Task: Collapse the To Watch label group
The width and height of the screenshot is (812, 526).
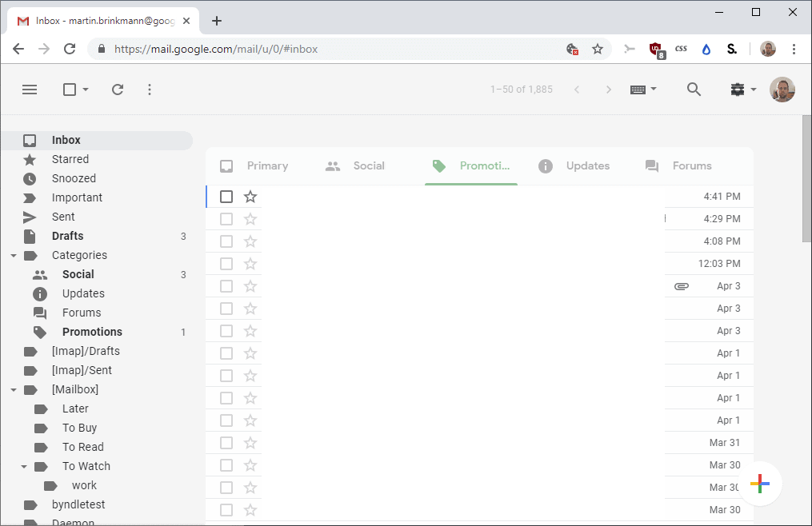Action: tap(24, 466)
